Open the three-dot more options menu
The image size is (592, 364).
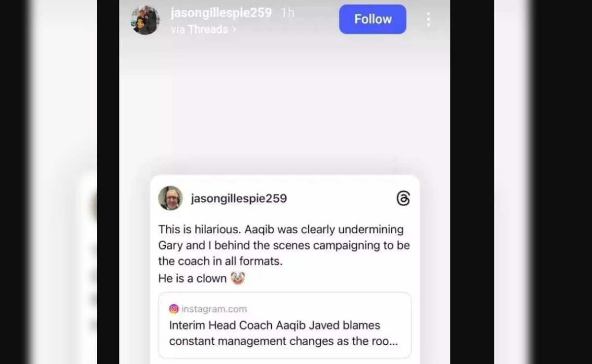coord(428,19)
